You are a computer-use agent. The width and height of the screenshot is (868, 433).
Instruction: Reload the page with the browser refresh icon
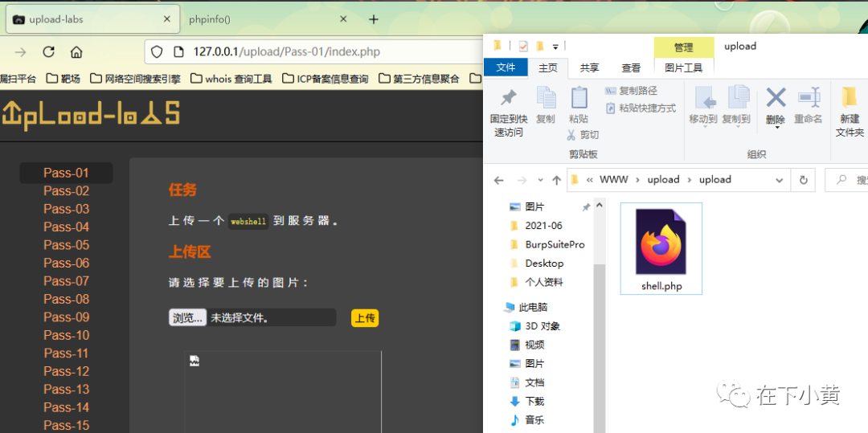click(x=49, y=52)
